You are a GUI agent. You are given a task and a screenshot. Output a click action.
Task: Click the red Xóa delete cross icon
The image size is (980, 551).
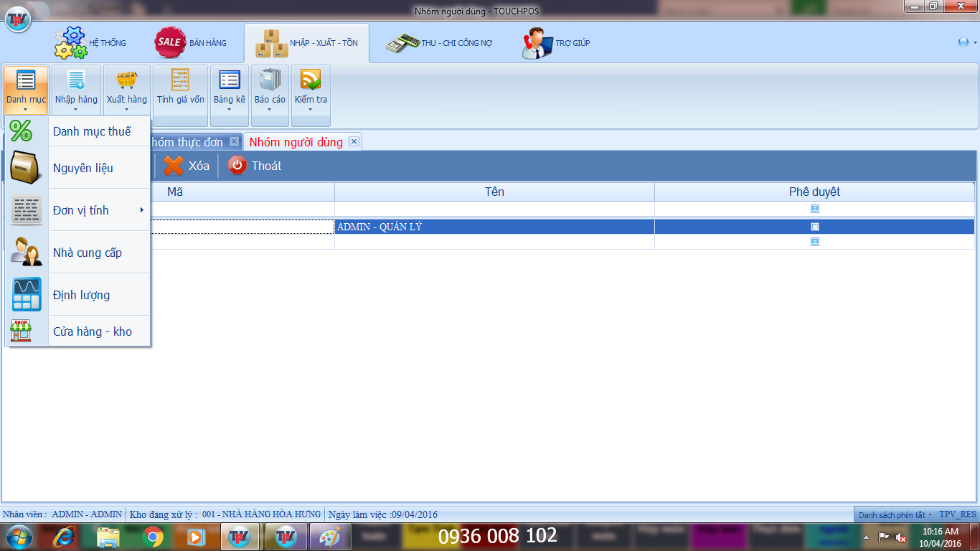click(173, 166)
